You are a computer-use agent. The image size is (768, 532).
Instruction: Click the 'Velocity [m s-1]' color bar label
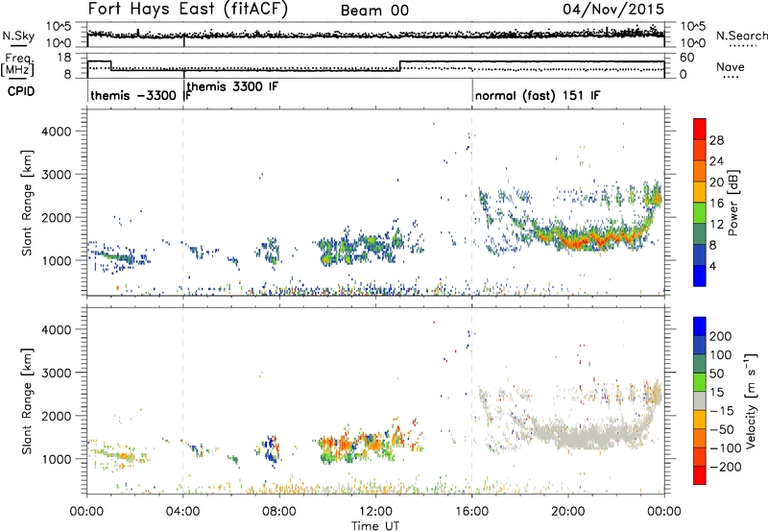tap(751, 400)
